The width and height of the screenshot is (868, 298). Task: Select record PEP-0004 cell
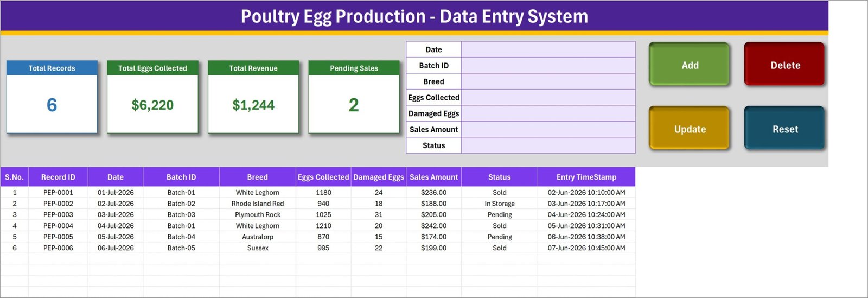pos(58,226)
